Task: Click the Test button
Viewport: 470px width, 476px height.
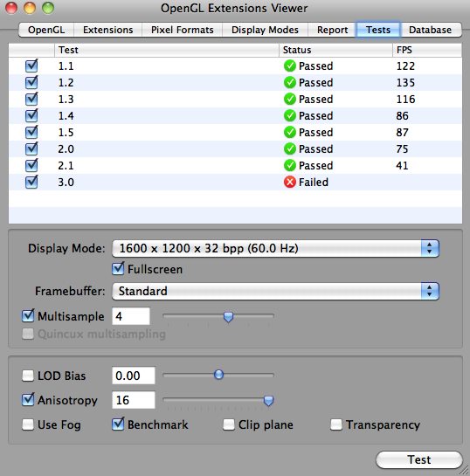Action: click(x=419, y=459)
